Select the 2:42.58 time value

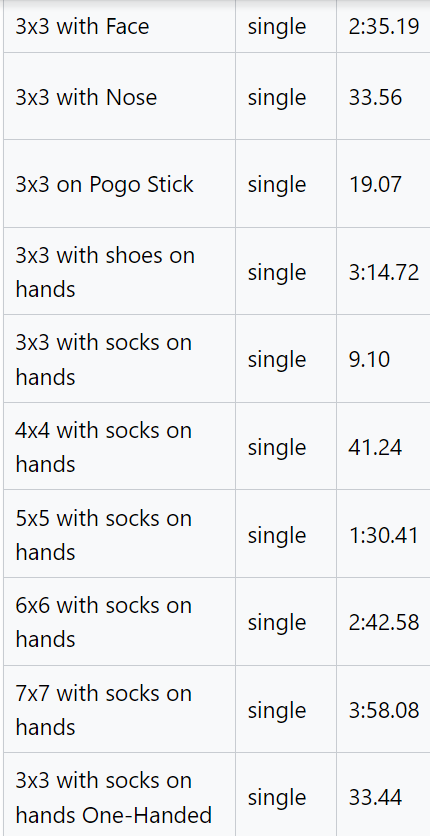(x=384, y=622)
